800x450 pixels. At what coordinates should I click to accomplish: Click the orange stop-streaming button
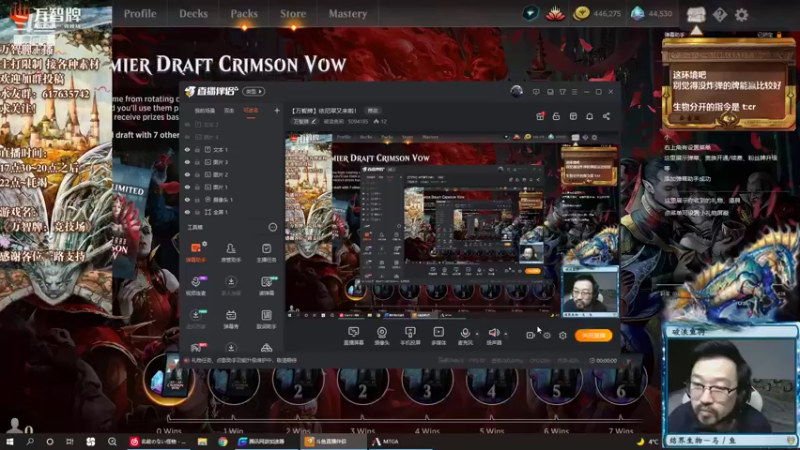pos(593,335)
